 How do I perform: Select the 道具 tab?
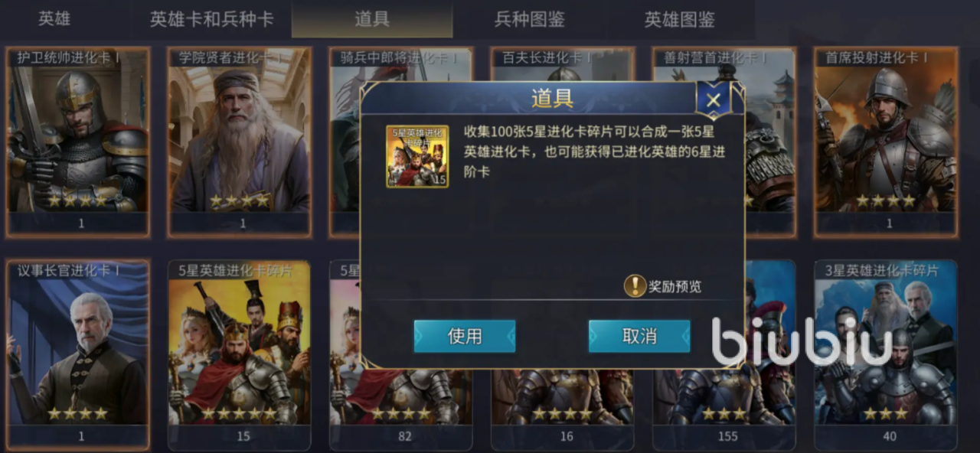click(372, 19)
